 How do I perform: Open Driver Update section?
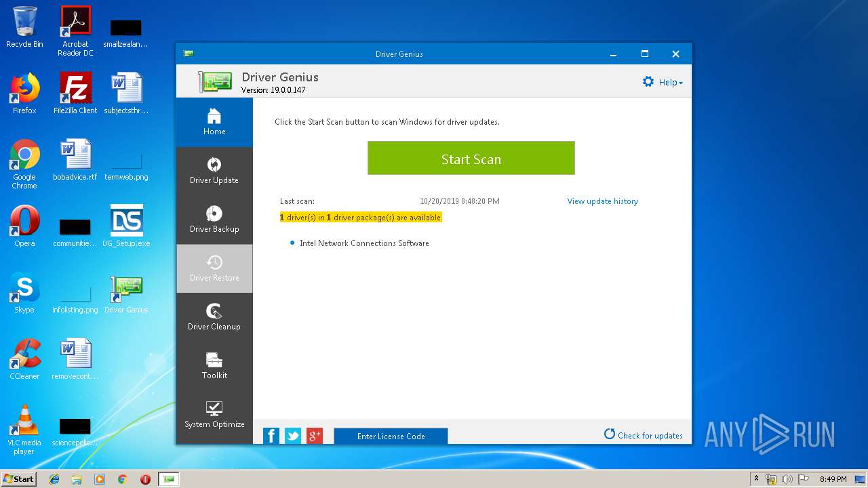pos(214,171)
